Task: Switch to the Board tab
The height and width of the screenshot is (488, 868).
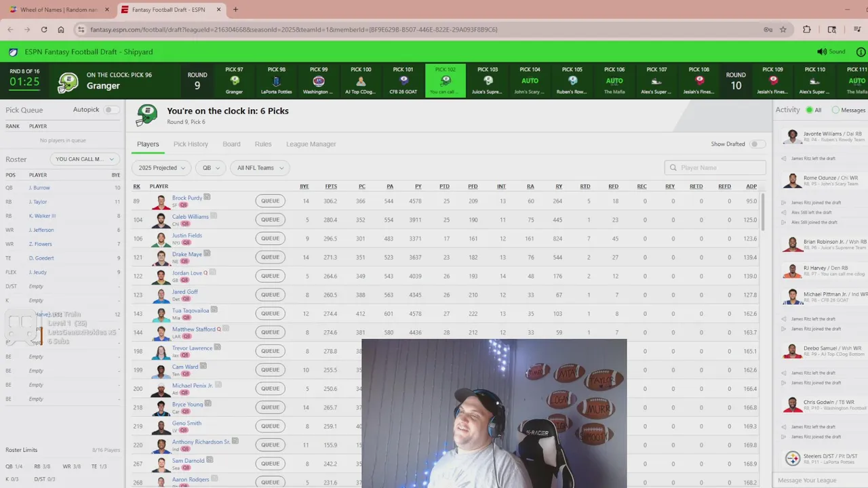Action: tap(231, 144)
